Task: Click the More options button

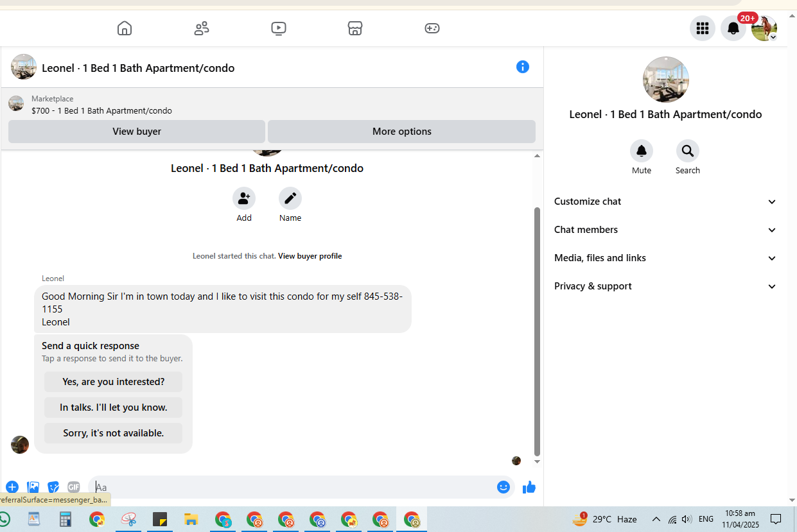Action: click(402, 132)
